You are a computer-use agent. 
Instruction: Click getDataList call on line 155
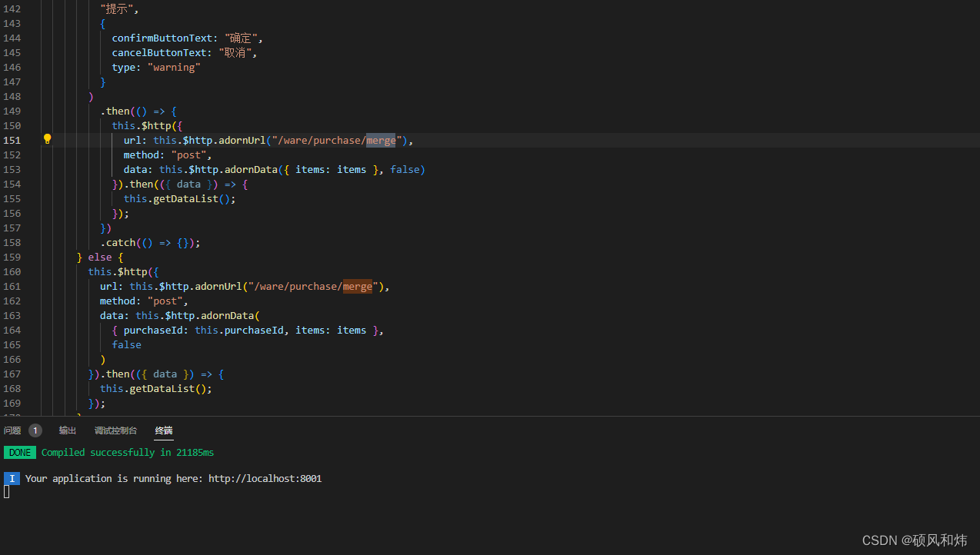[x=185, y=198]
